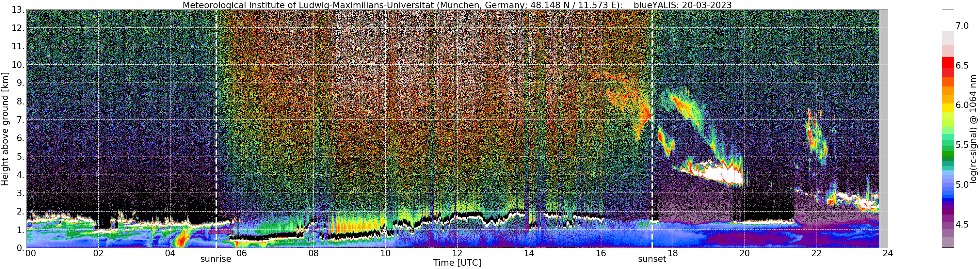Image resolution: width=980 pixels, height=269 pixels.
Task: Click the height axis tick label 8.
Action: (x=20, y=102)
